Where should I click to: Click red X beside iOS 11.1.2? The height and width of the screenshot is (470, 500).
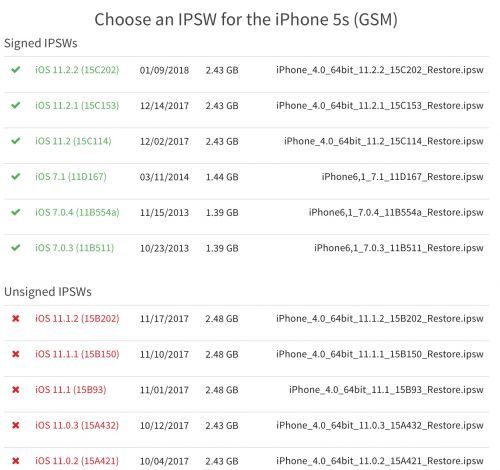point(16,318)
